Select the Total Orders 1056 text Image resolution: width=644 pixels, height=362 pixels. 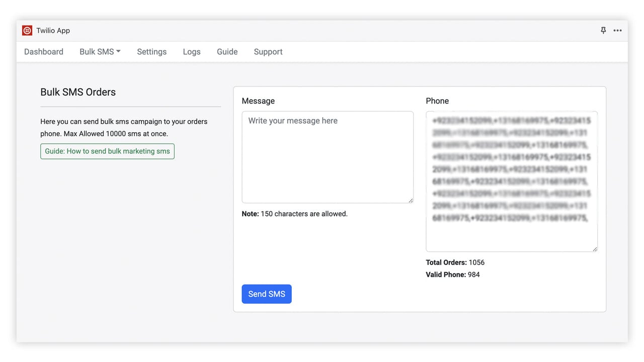point(455,262)
